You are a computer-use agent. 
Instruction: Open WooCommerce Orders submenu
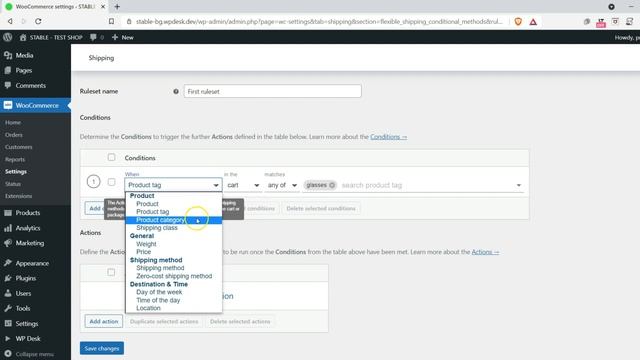(x=13, y=135)
